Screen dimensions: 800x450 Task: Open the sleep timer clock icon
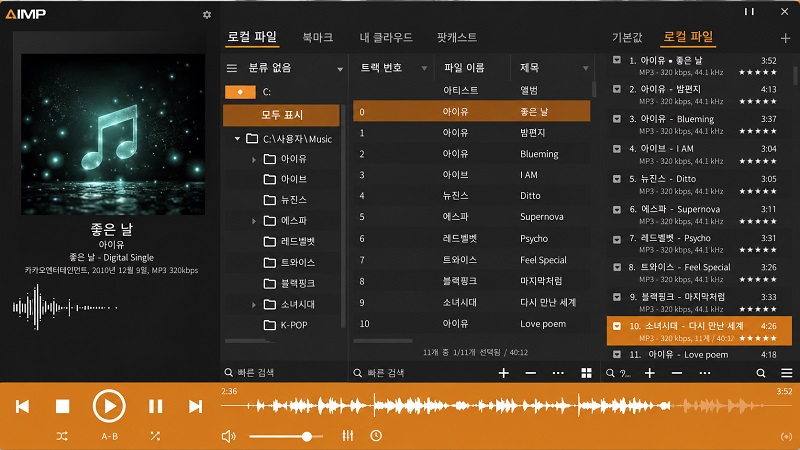[x=376, y=436]
